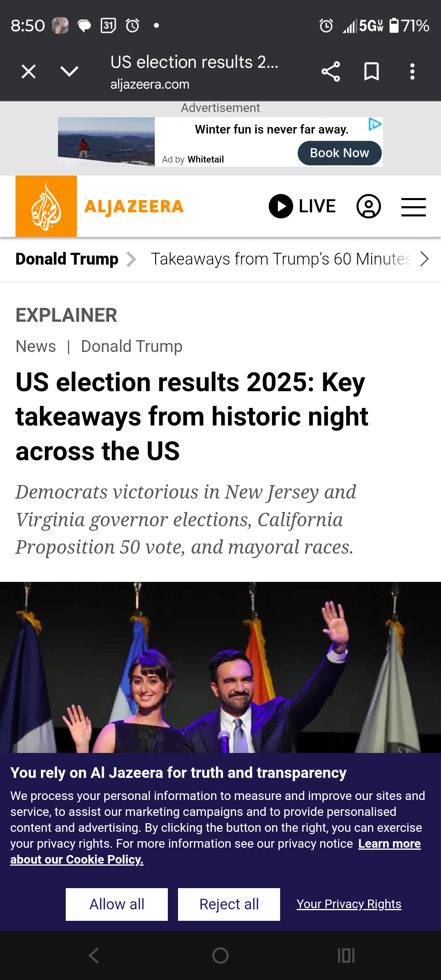Open the News category link
The width and height of the screenshot is (441, 980).
36,347
